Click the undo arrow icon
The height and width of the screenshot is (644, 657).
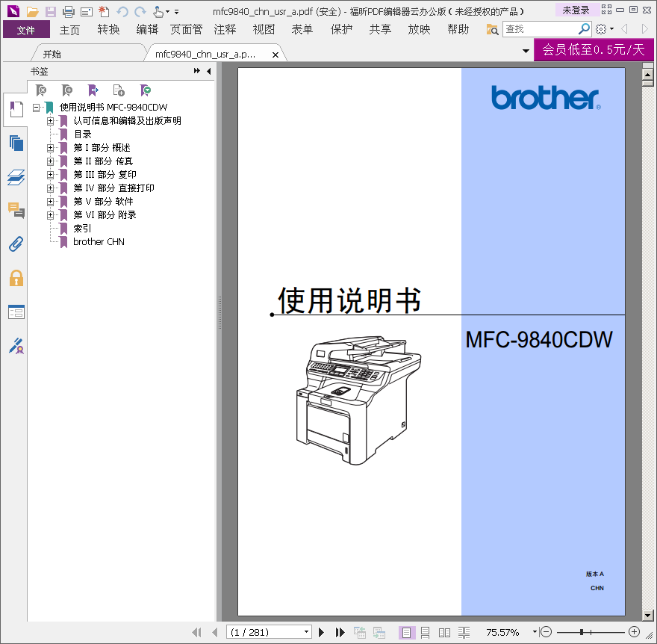pos(122,11)
